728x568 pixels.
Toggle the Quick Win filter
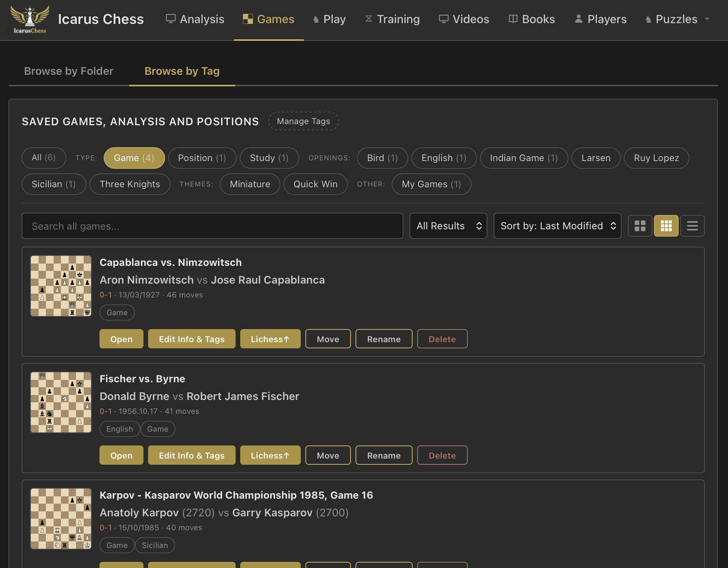tap(315, 184)
